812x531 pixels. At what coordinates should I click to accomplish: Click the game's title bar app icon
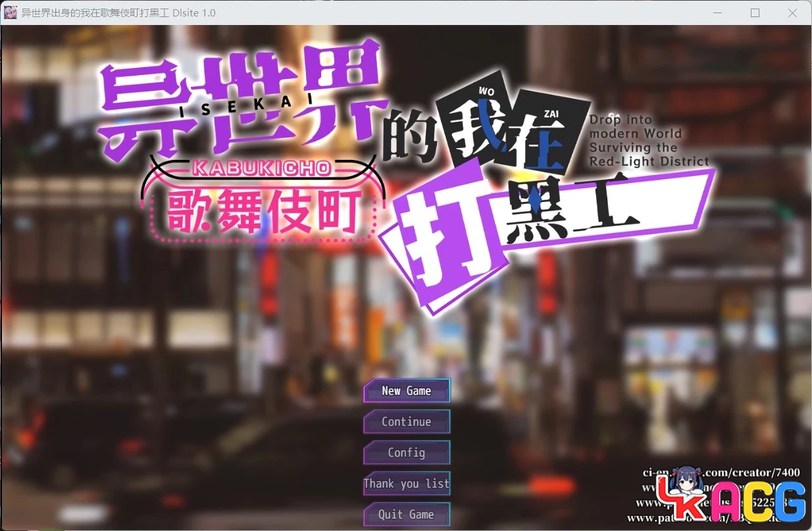(11, 13)
